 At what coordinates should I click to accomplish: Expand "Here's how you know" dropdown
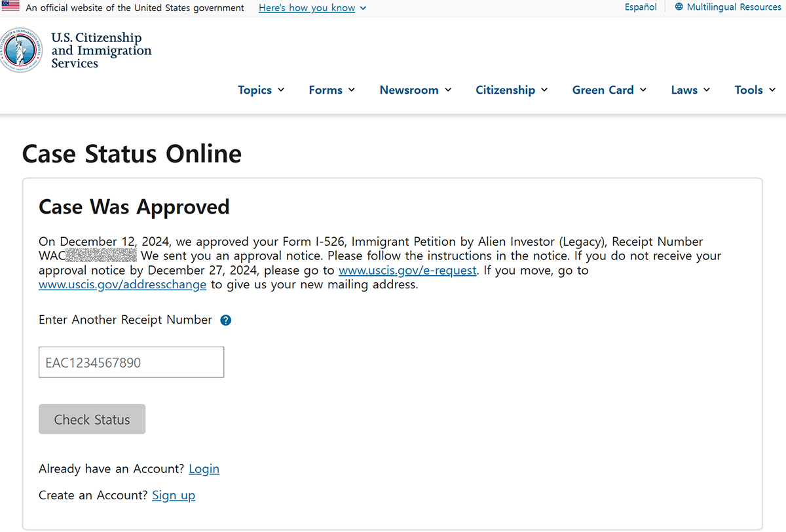[312, 8]
